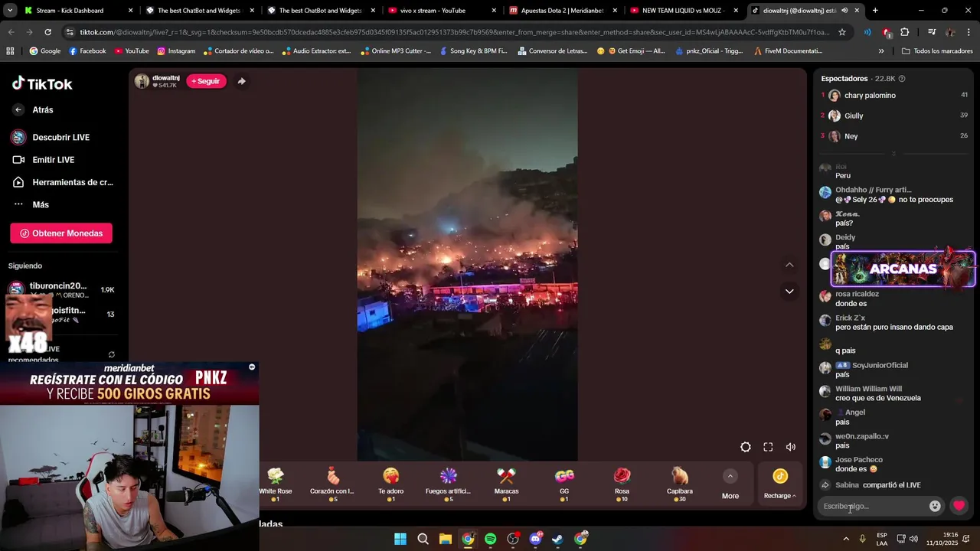
Task: Refresh the recommended LIVE list
Action: (x=112, y=354)
